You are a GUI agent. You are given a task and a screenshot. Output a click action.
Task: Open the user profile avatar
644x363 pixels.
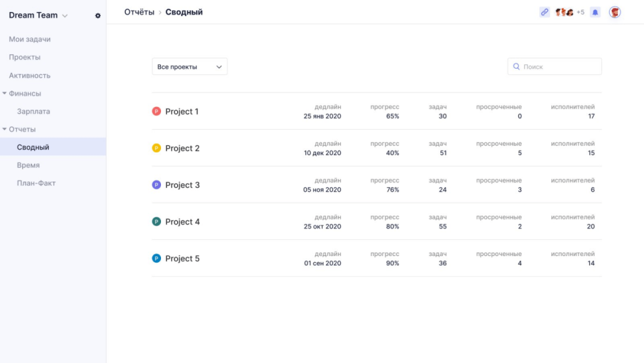point(615,12)
